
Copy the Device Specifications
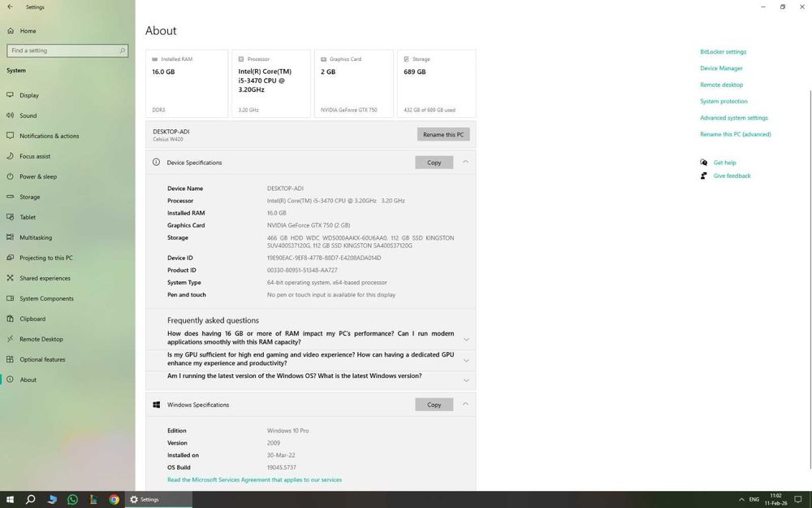click(x=434, y=163)
